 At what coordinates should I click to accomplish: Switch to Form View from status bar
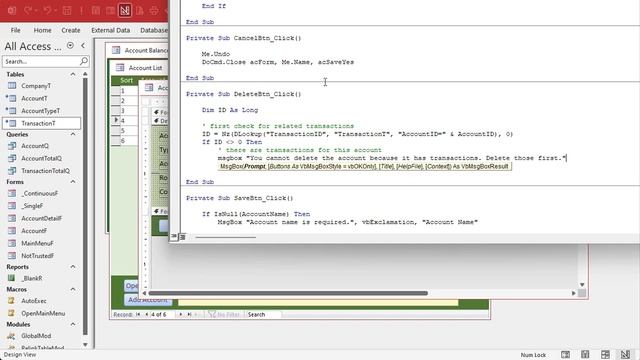(x=565, y=354)
